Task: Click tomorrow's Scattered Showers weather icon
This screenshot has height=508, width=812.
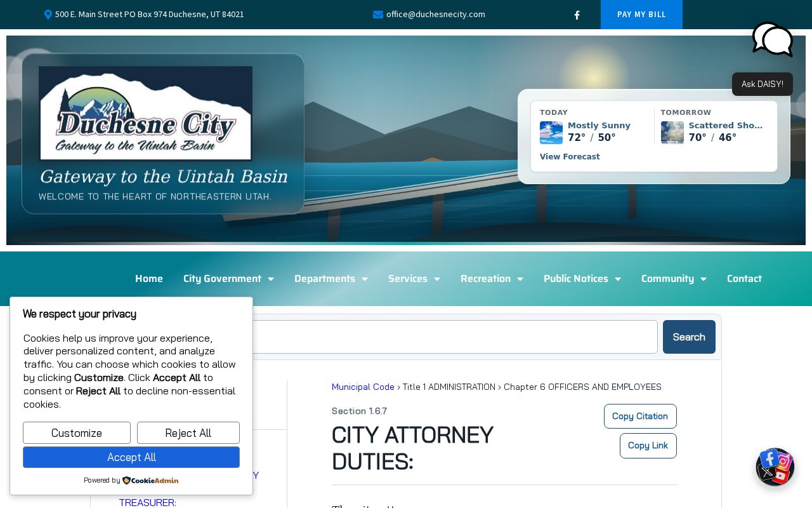Action: (x=672, y=133)
